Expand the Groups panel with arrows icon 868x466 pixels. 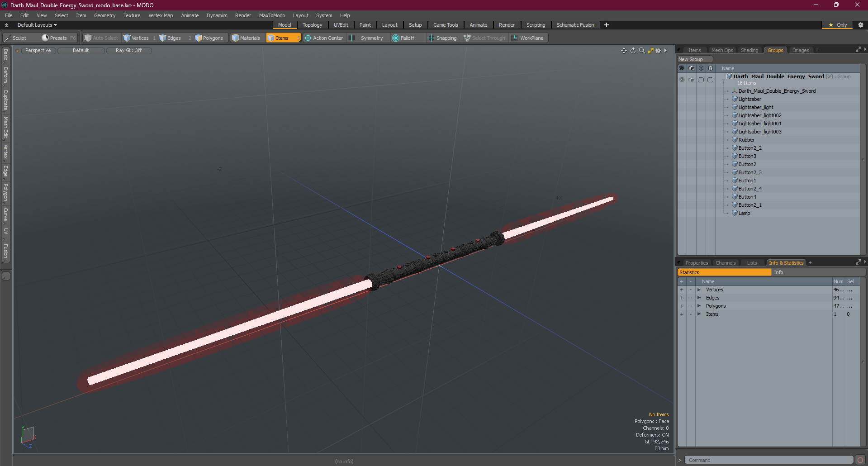[858, 50]
